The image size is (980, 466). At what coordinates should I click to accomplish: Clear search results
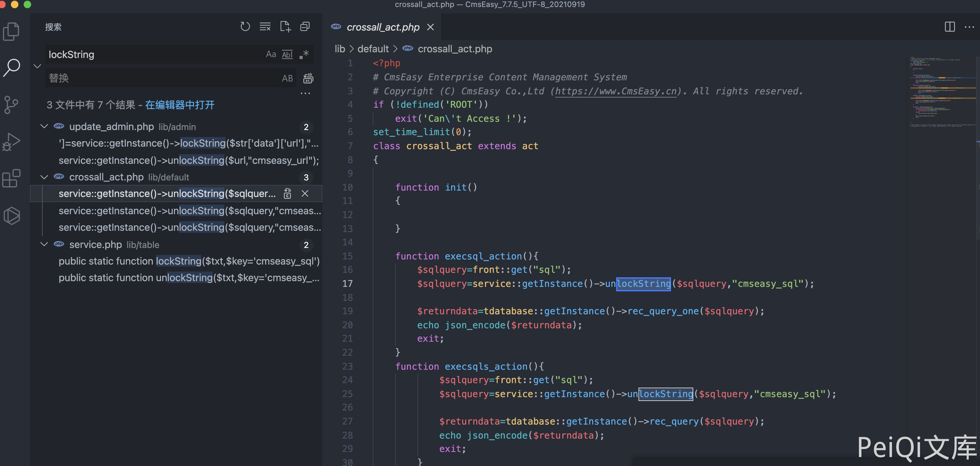pos(265,27)
